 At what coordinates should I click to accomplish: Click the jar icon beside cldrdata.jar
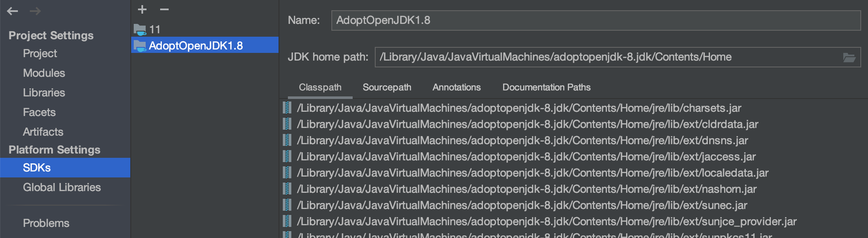[x=287, y=124]
